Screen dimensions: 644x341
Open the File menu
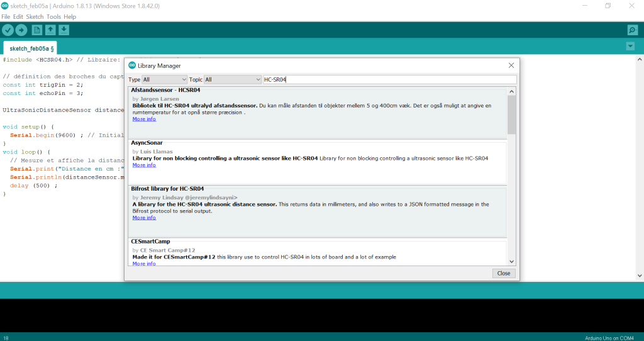tap(6, 16)
